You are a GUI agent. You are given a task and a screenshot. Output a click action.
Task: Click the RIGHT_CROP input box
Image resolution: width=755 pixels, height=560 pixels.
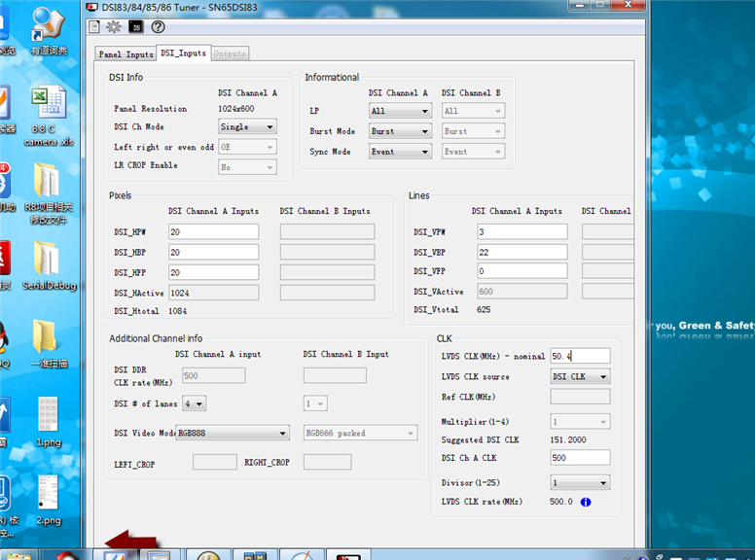[328, 463]
